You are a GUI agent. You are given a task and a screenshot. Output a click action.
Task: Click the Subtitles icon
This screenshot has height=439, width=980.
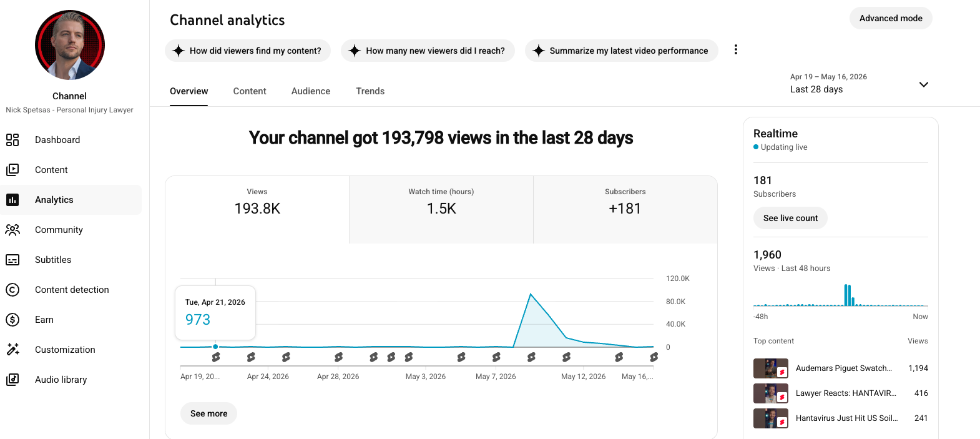pyautogui.click(x=12, y=260)
